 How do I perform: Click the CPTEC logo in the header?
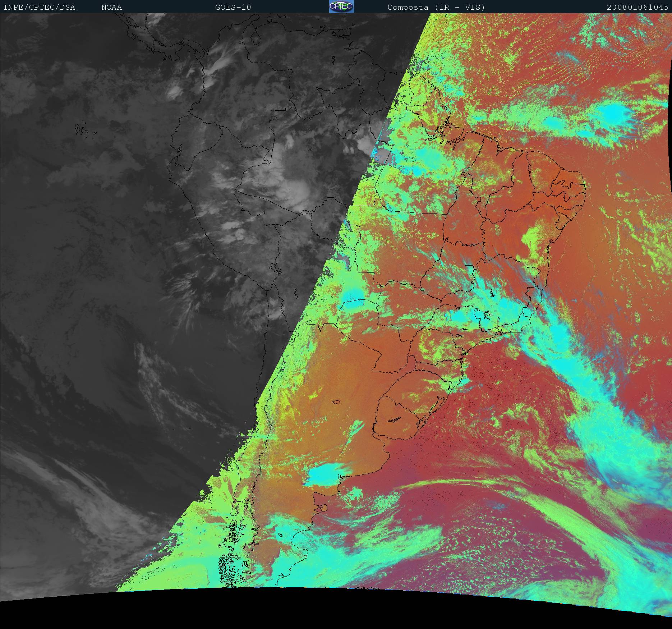coord(341,6)
